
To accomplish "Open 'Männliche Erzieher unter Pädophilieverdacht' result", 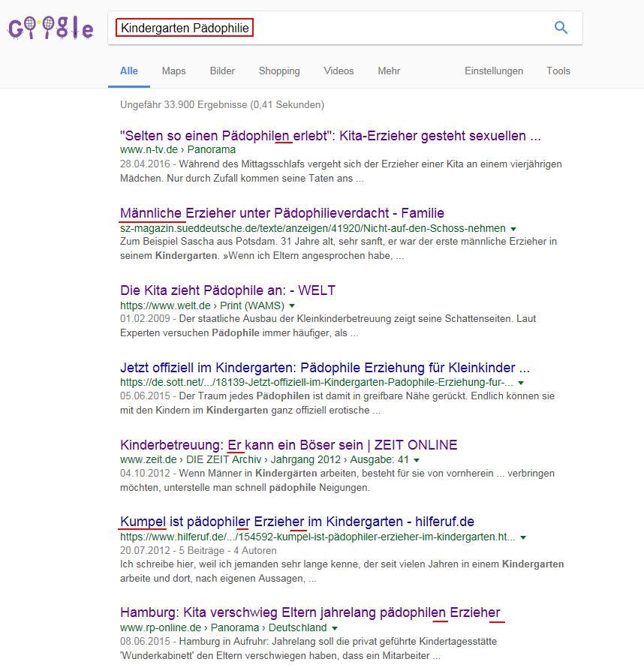I will pyautogui.click(x=282, y=213).
